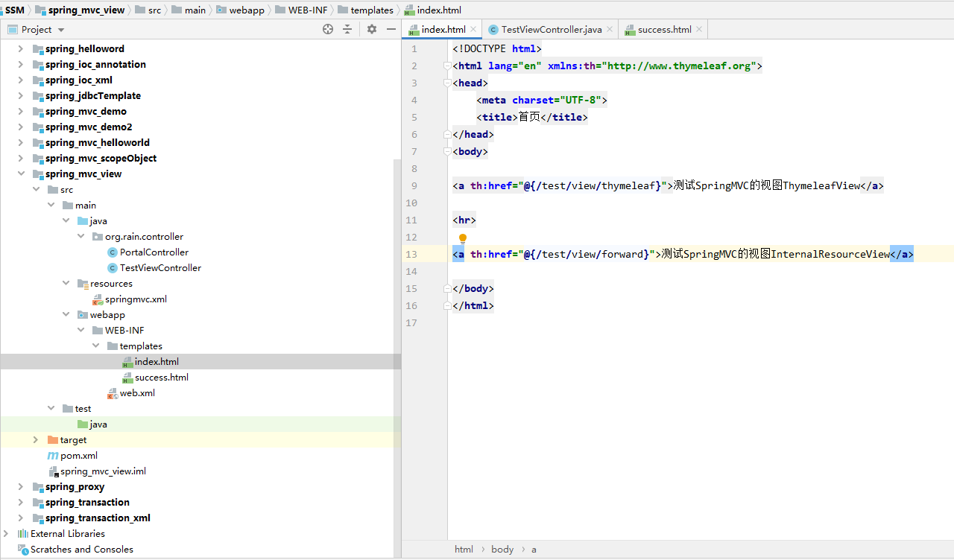954x560 pixels.
Task: Expand the spring_jdbcTemplate module
Action: click(x=21, y=96)
